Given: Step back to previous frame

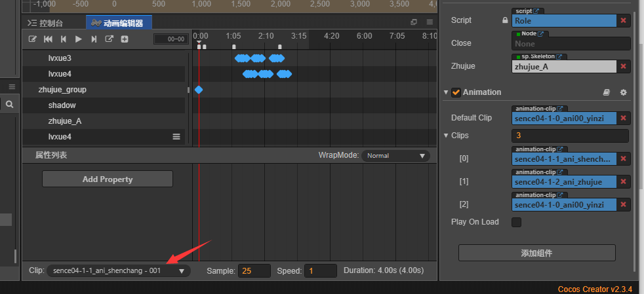Looking at the screenshot, I should click(x=64, y=39).
